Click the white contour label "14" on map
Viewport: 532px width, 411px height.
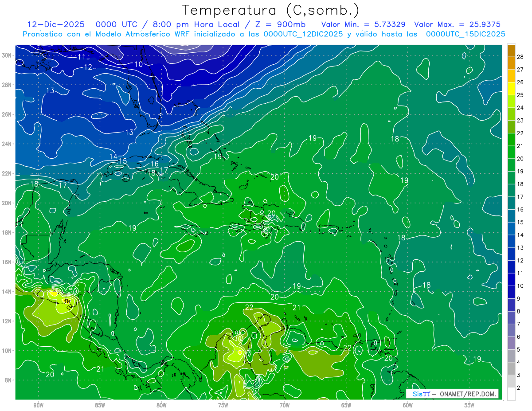(x=113, y=157)
